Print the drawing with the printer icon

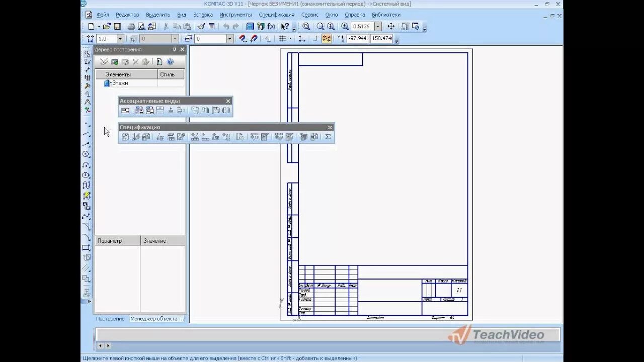point(131,27)
